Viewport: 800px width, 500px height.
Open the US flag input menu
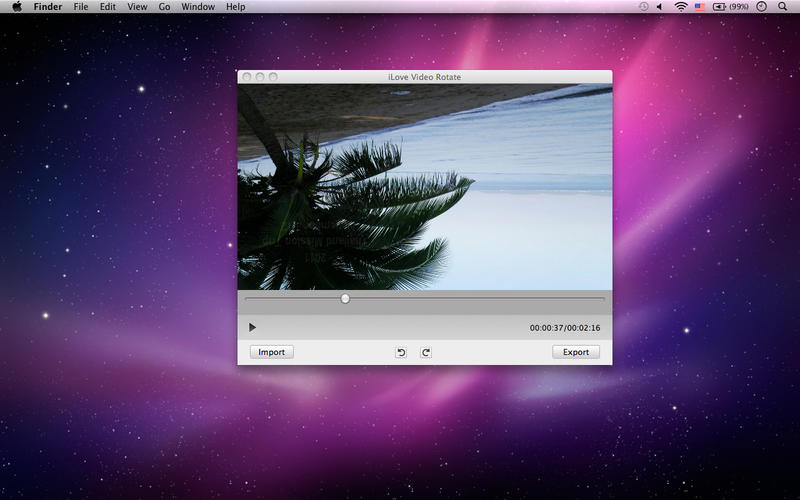(700, 7)
